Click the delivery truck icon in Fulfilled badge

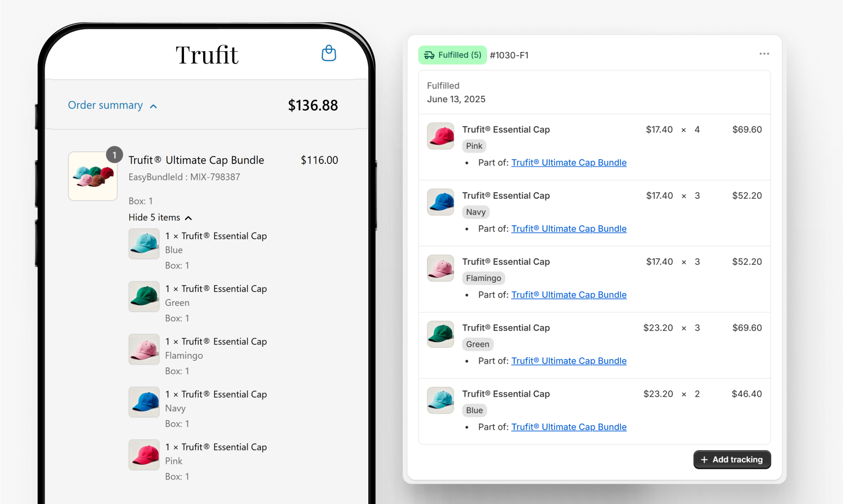(x=429, y=55)
